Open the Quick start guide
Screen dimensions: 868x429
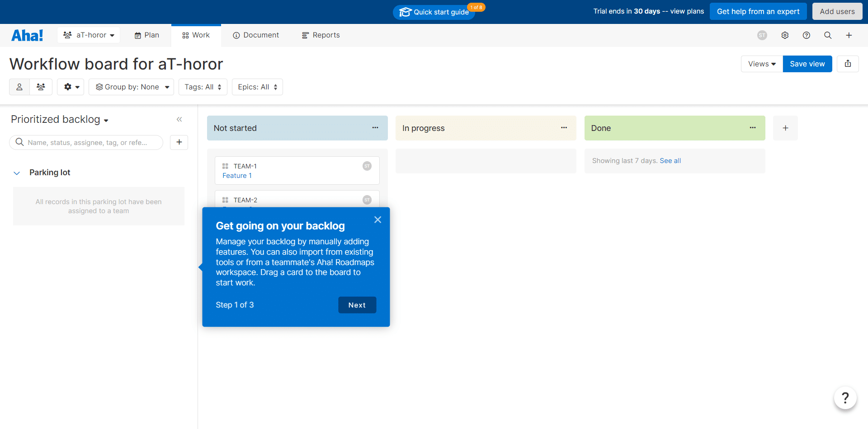click(x=434, y=12)
